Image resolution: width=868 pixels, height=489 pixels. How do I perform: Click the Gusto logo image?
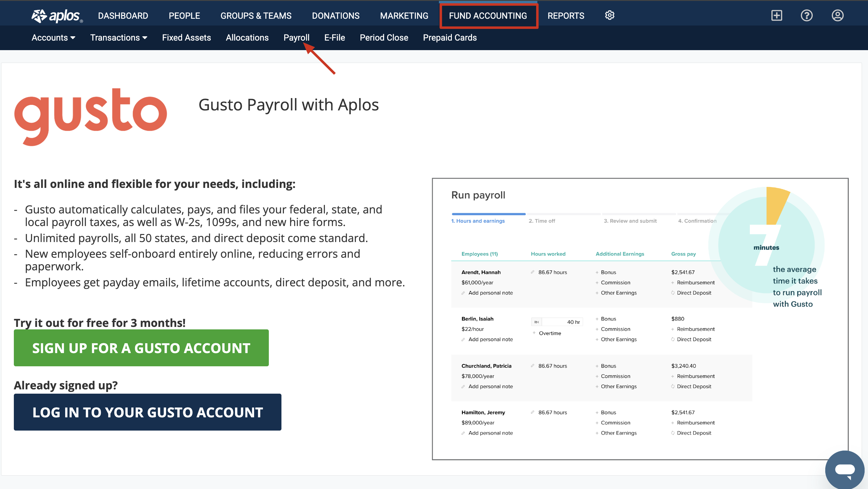pyautogui.click(x=90, y=117)
